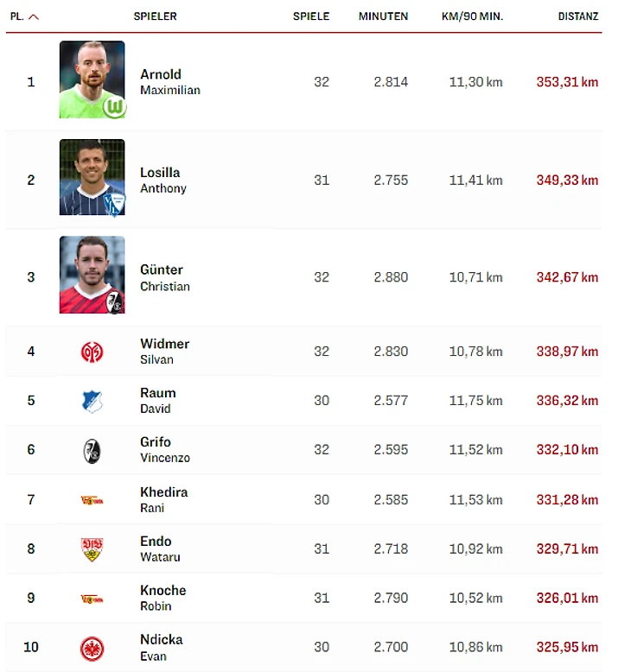The width and height of the screenshot is (631, 672).
Task: Click the Union Berlin logo beside Khedira
Action: [92, 499]
